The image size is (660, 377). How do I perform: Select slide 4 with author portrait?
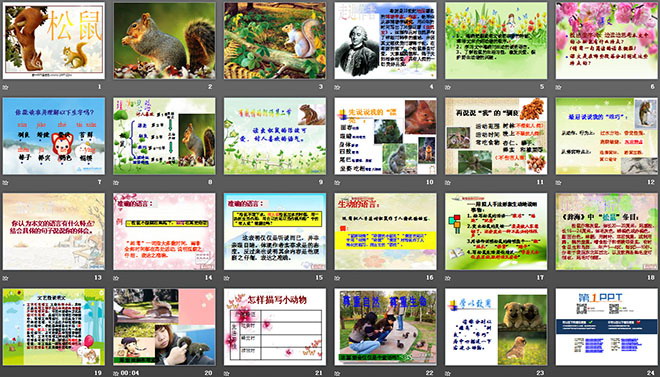pos(386,41)
